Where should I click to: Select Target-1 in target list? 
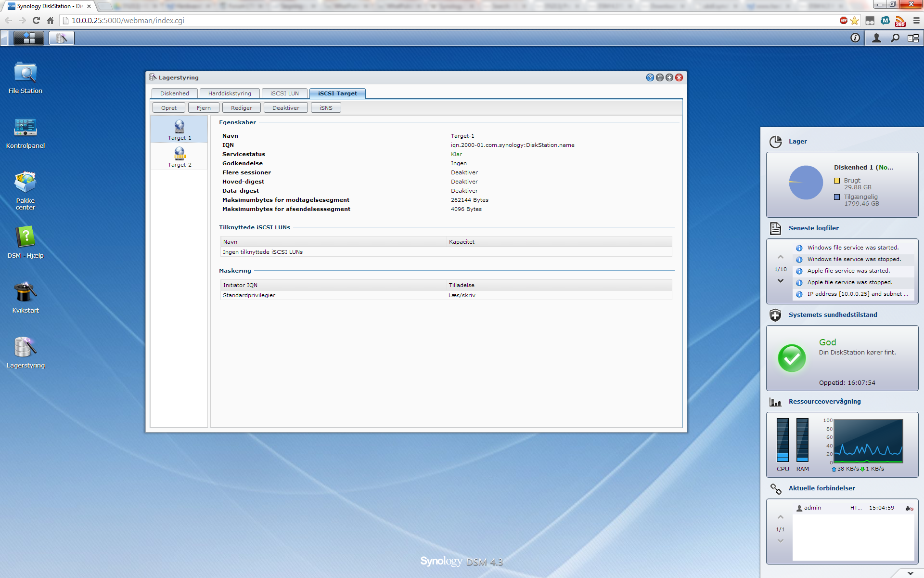[x=180, y=130]
